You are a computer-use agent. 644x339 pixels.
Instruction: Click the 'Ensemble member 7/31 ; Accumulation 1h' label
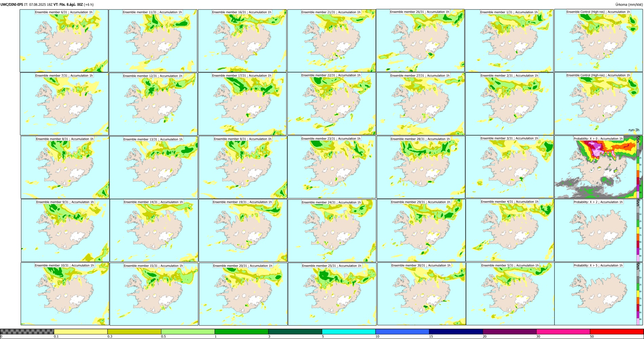[64, 76]
